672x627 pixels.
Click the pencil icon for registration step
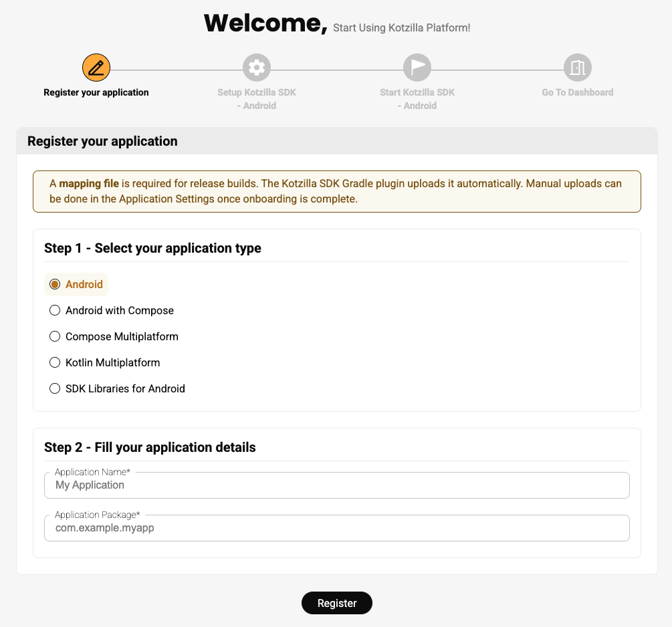(x=96, y=68)
